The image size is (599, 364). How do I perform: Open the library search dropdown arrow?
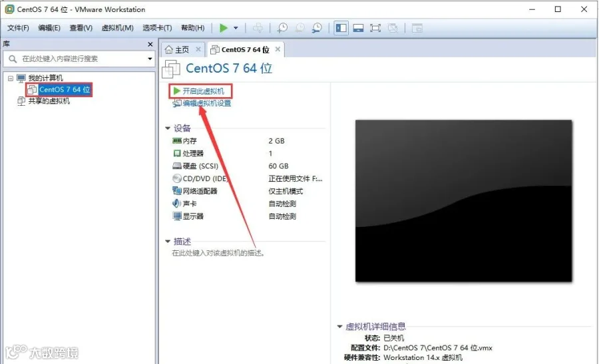(x=150, y=59)
